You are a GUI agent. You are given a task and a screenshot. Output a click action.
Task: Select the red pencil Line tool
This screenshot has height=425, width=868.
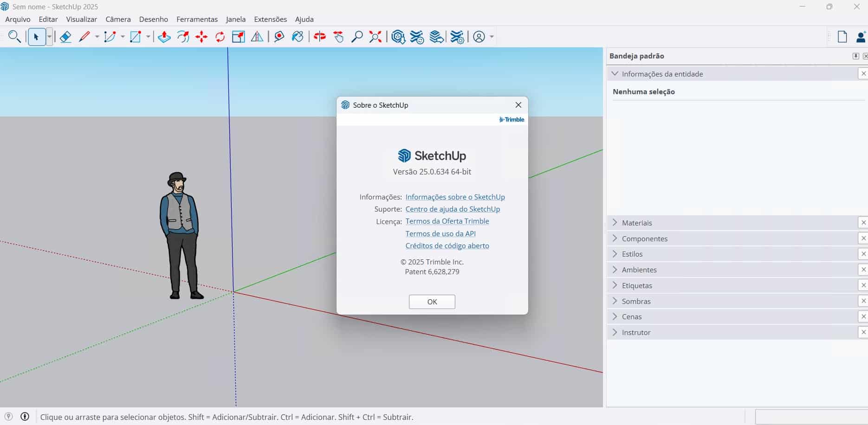(84, 37)
